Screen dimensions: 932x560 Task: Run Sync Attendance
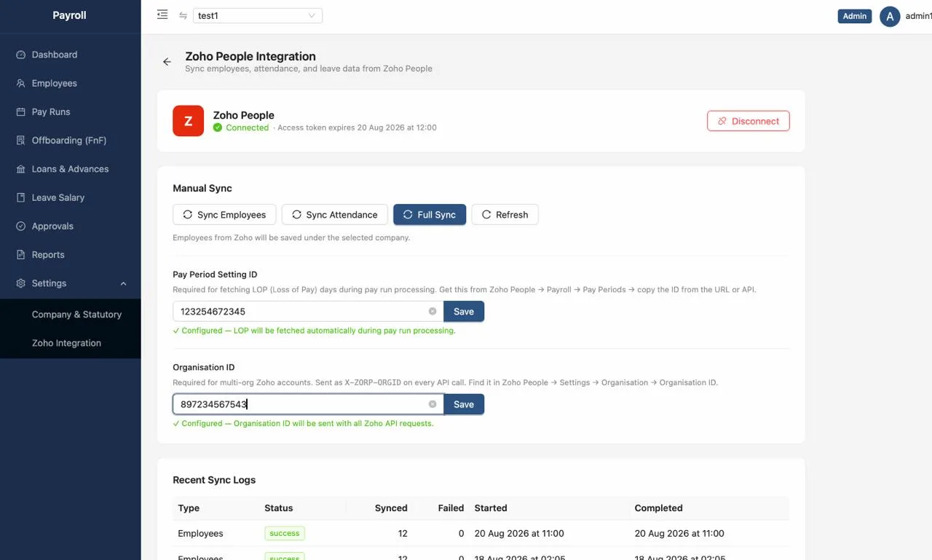point(335,215)
